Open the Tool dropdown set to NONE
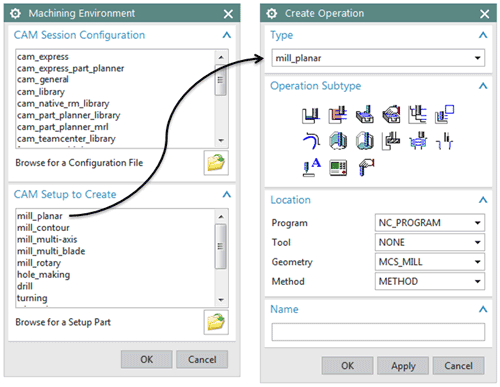This screenshot has width=500, height=387. pos(430,242)
